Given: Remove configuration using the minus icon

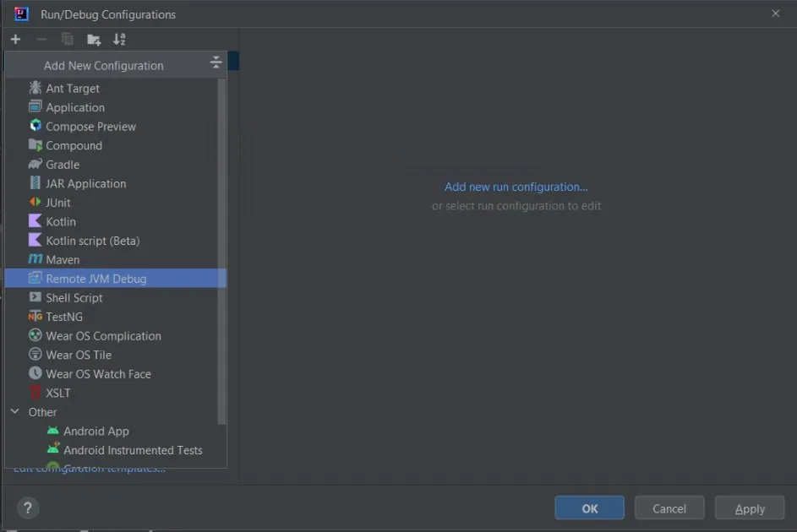Looking at the screenshot, I should click(41, 39).
